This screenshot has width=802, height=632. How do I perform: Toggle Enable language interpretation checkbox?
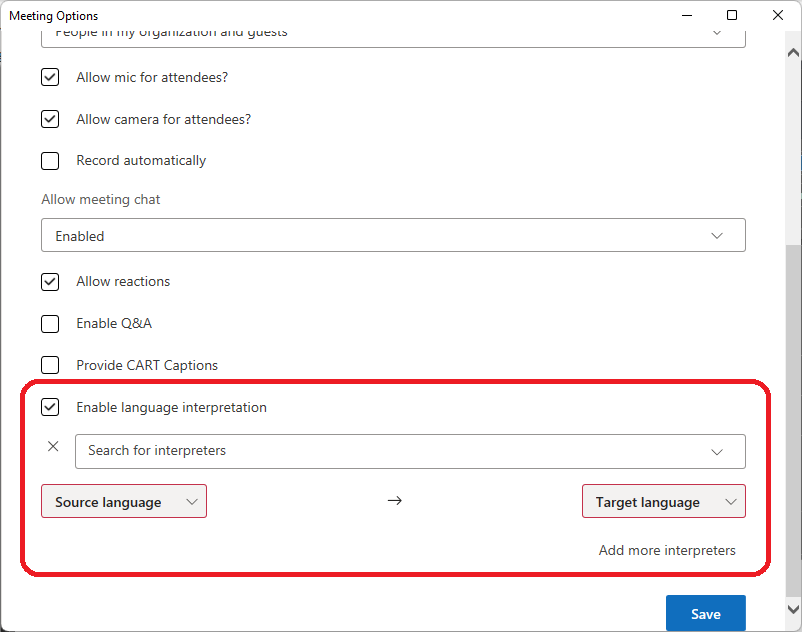[50, 408]
